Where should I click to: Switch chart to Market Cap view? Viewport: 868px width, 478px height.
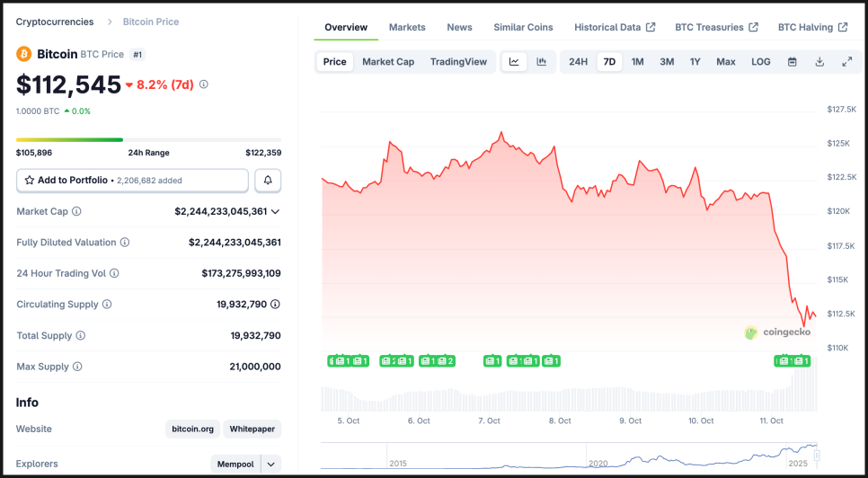[x=388, y=62]
